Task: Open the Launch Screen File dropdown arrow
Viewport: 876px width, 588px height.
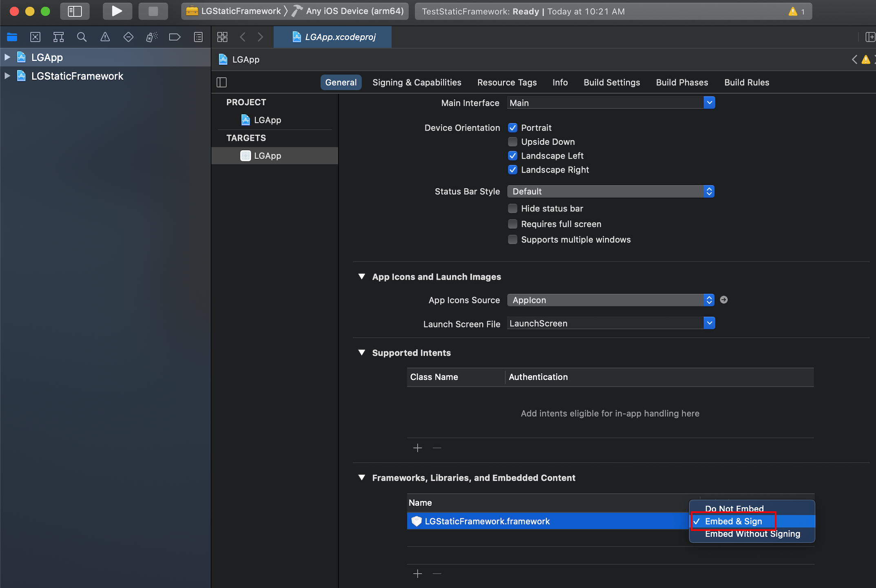Action: (x=709, y=323)
